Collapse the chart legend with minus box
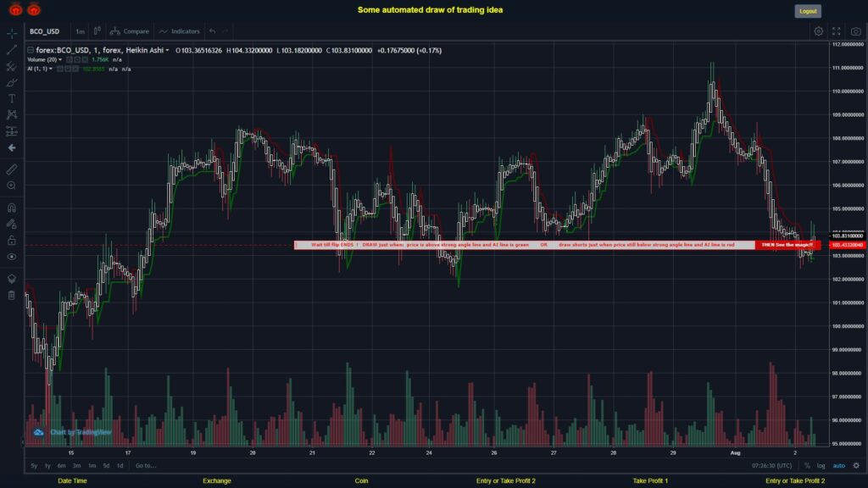Image resolution: width=868 pixels, height=488 pixels. [x=31, y=50]
